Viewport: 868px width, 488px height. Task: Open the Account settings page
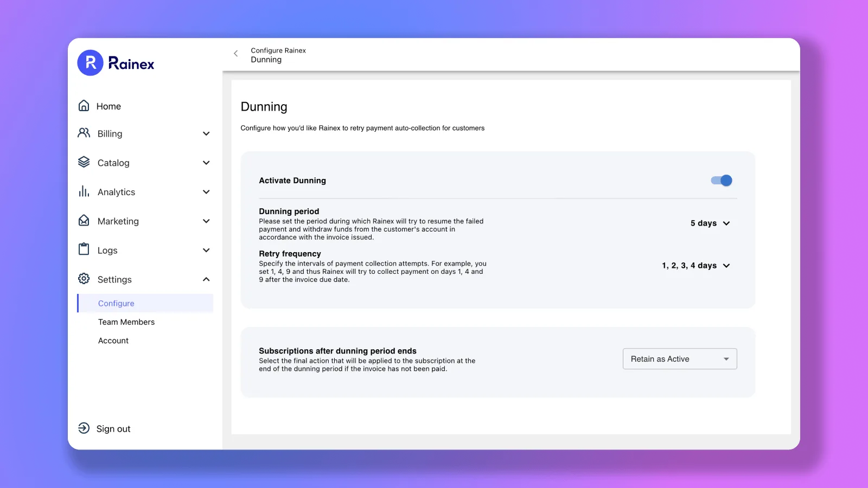[x=113, y=341]
